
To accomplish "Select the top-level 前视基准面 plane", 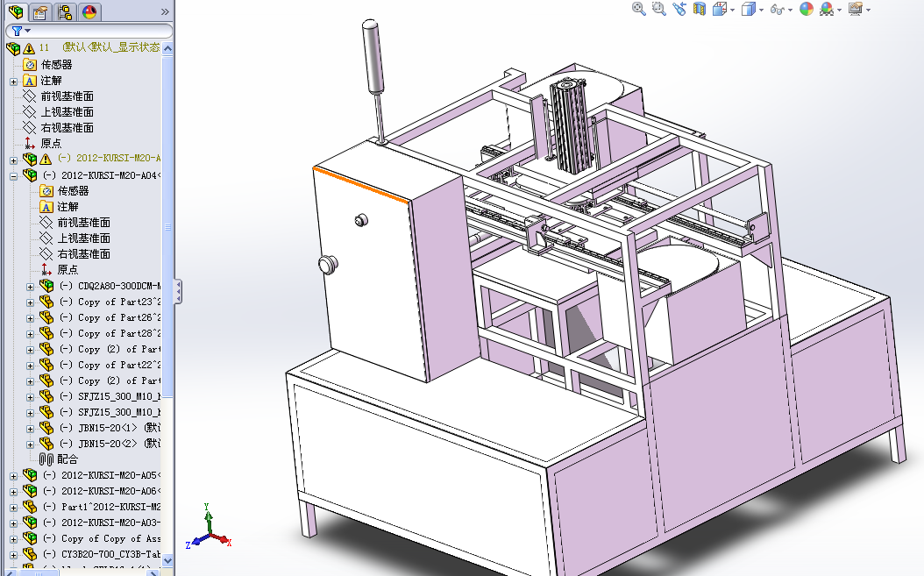I will (67, 96).
